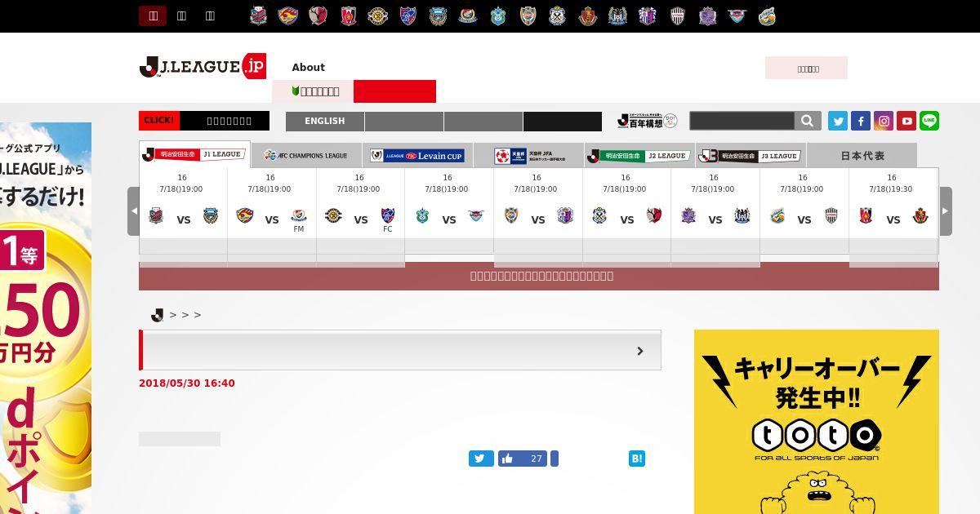The width and height of the screenshot is (980, 514).
Task: Open Vissel Kobe crest in top club bar
Action: tap(678, 16)
